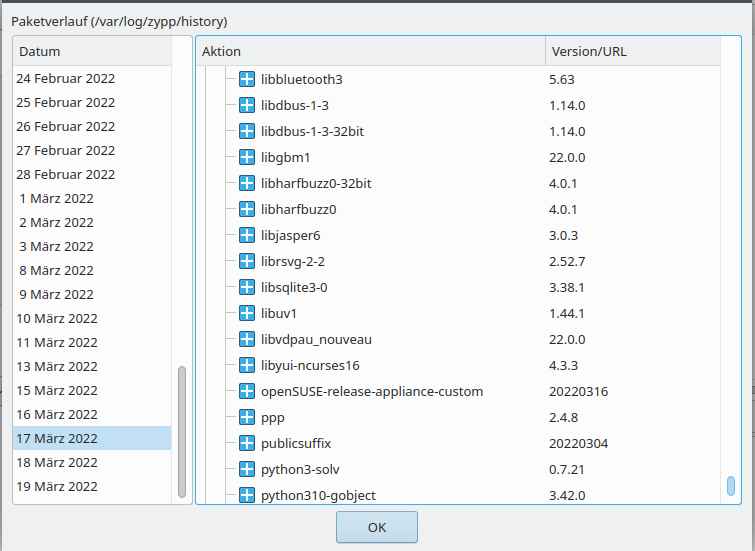Screen dimensions: 755x551
Task: Click version 20220316 of openSUSE release package
Action: click(578, 391)
